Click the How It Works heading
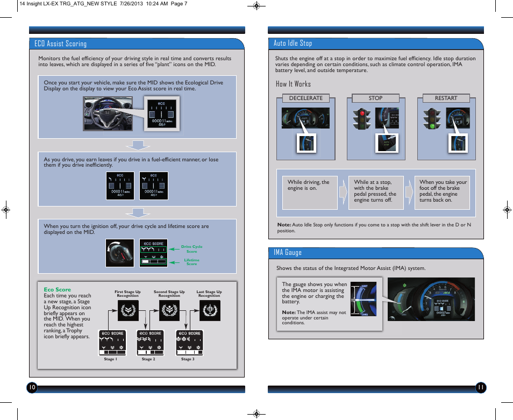 pyautogui.click(x=293, y=84)
